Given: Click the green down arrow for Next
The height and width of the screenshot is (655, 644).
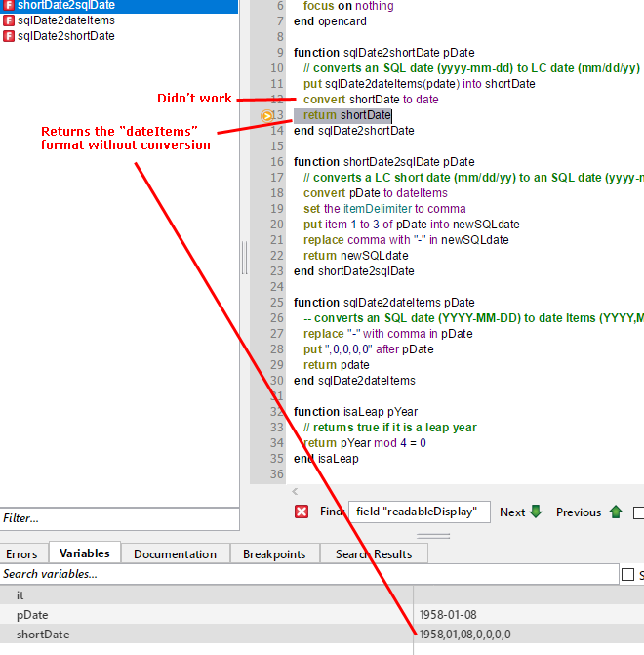Looking at the screenshot, I should pos(536,512).
